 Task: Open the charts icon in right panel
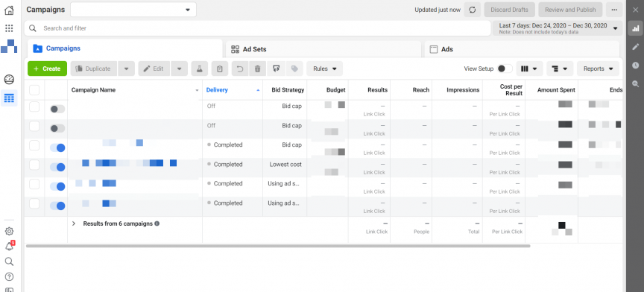(x=635, y=28)
